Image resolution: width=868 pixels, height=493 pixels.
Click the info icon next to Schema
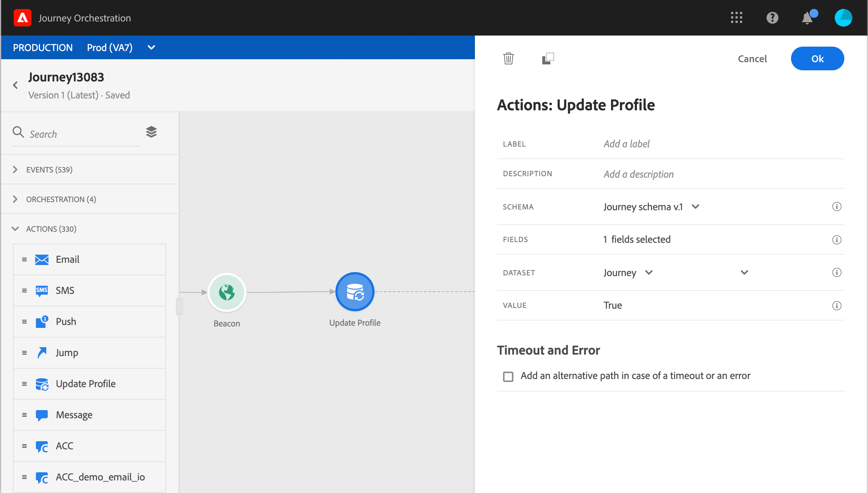837,207
